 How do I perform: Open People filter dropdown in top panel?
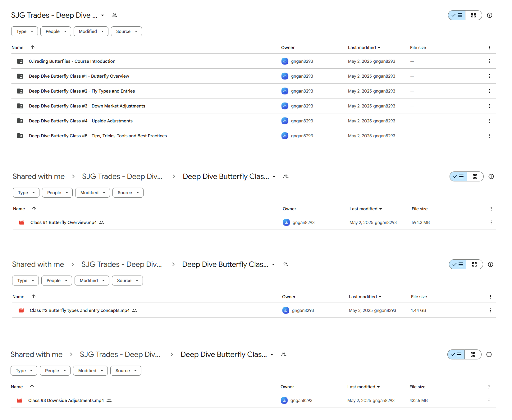[56, 31]
